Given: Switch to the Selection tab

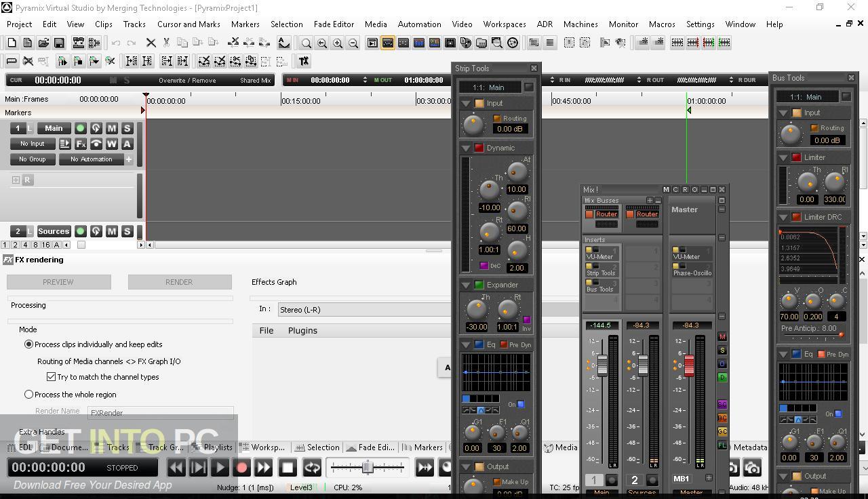Looking at the screenshot, I should click(x=318, y=447).
